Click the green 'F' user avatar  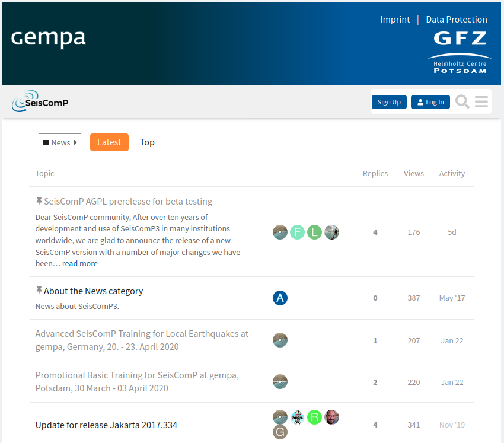click(297, 232)
